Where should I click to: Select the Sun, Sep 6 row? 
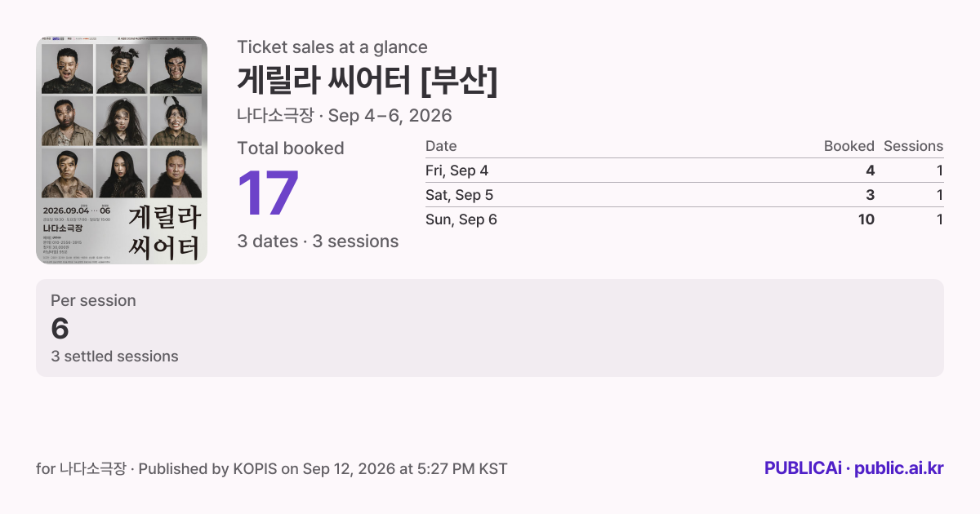[x=684, y=219]
